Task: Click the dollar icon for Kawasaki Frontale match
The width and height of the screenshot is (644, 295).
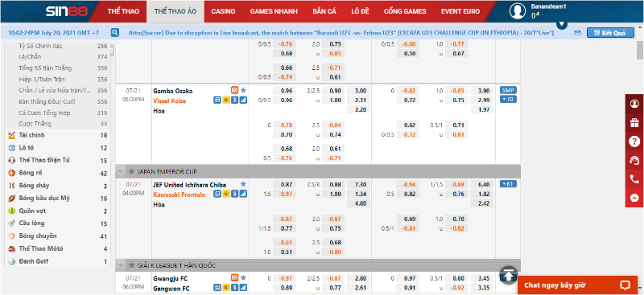Action: (x=234, y=194)
